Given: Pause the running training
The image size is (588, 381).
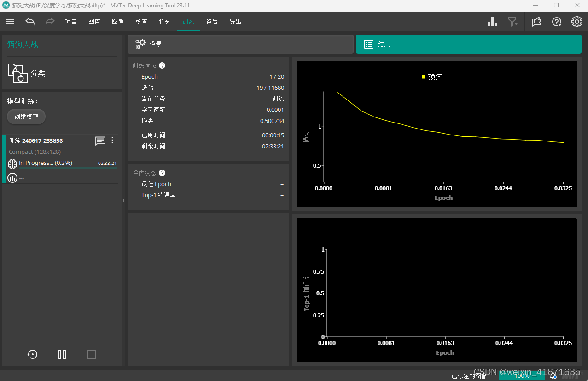Looking at the screenshot, I should (62, 354).
